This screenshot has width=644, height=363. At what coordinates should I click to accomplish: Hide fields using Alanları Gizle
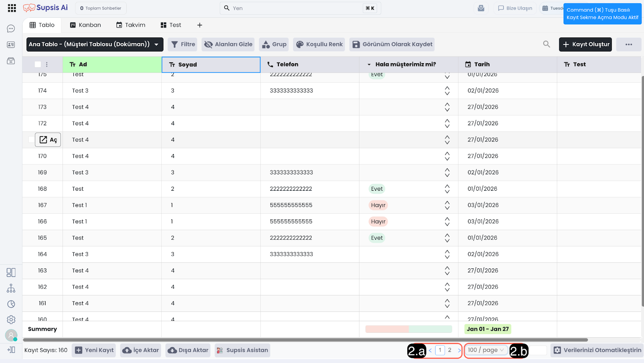click(228, 44)
